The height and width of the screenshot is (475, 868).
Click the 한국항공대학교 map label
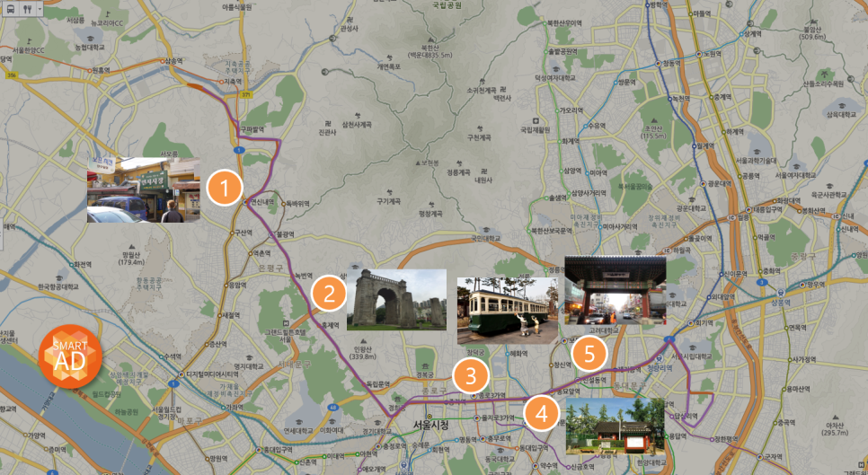[58, 287]
